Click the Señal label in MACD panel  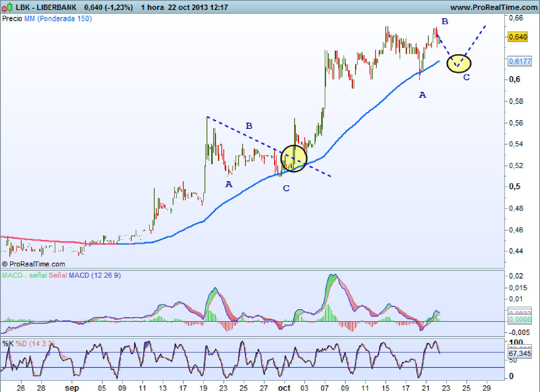(58, 275)
